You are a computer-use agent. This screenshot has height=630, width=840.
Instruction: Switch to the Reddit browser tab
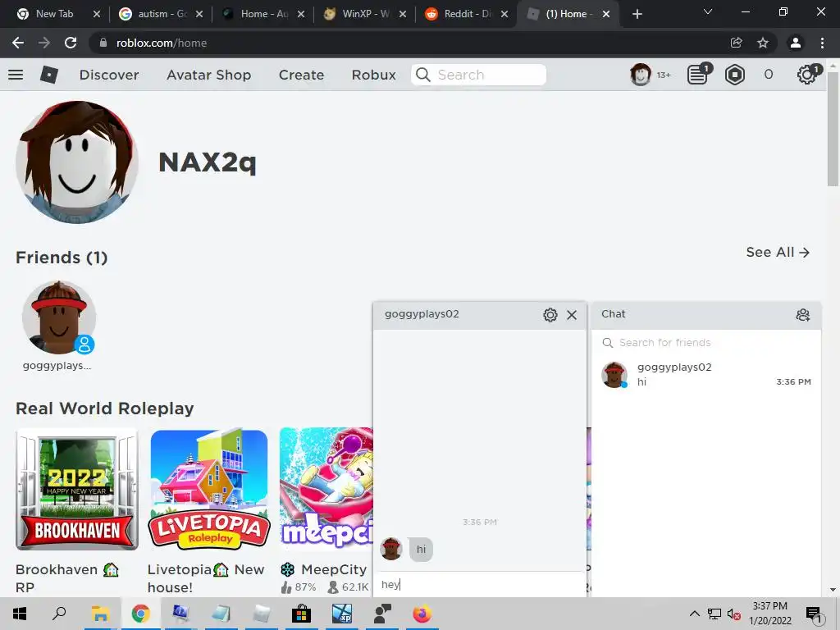pyautogui.click(x=467, y=14)
